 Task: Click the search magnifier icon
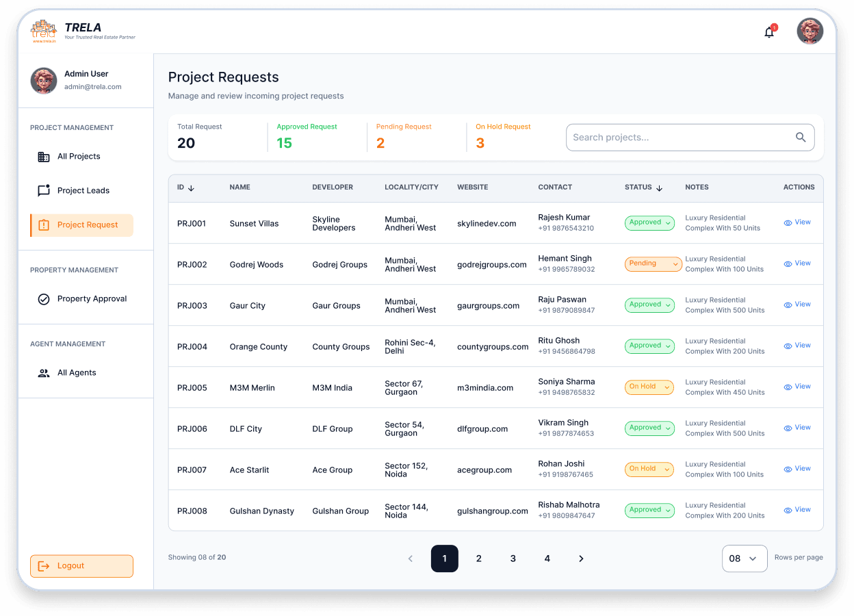801,138
